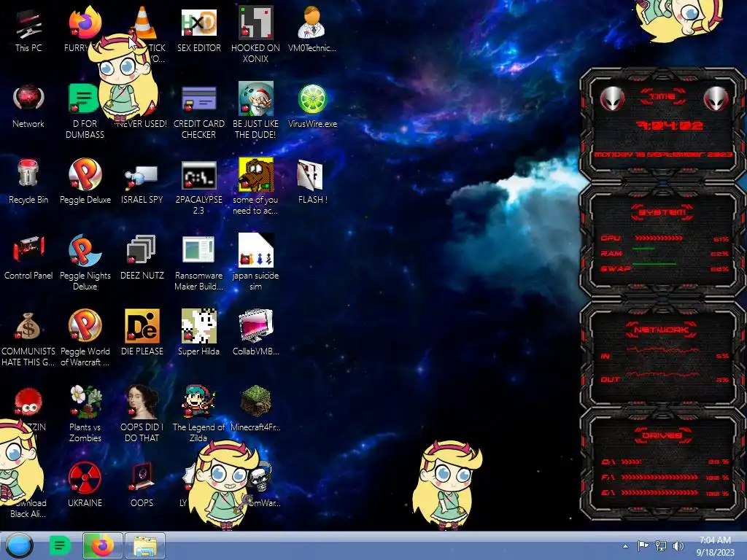Launch Super Hilda

pyautogui.click(x=198, y=332)
